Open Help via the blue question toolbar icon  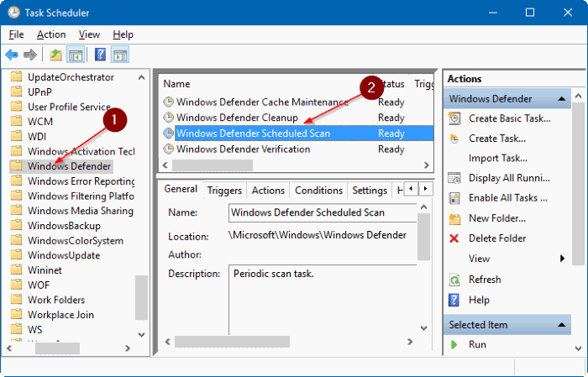[100, 55]
